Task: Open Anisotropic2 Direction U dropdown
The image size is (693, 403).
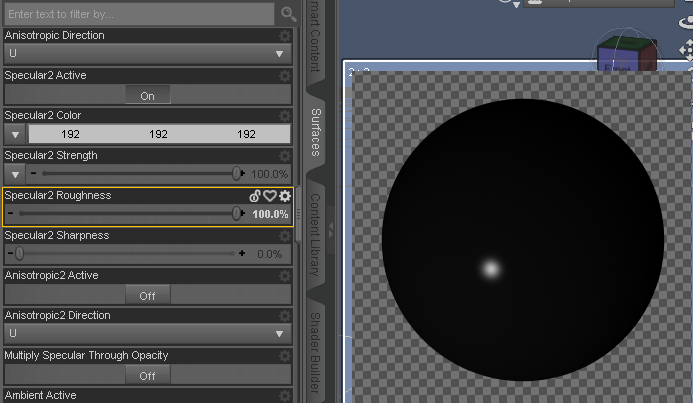Action: [x=148, y=334]
